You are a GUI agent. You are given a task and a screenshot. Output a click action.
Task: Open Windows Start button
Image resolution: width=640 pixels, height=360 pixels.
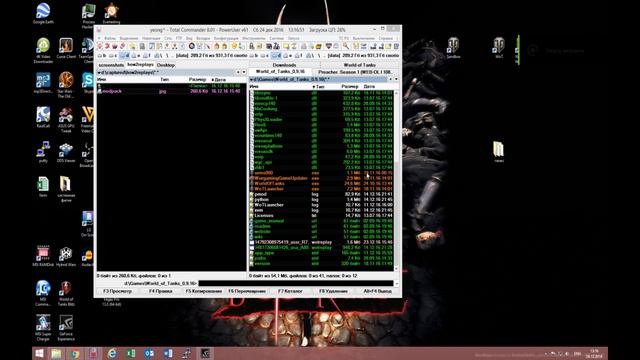point(39,353)
